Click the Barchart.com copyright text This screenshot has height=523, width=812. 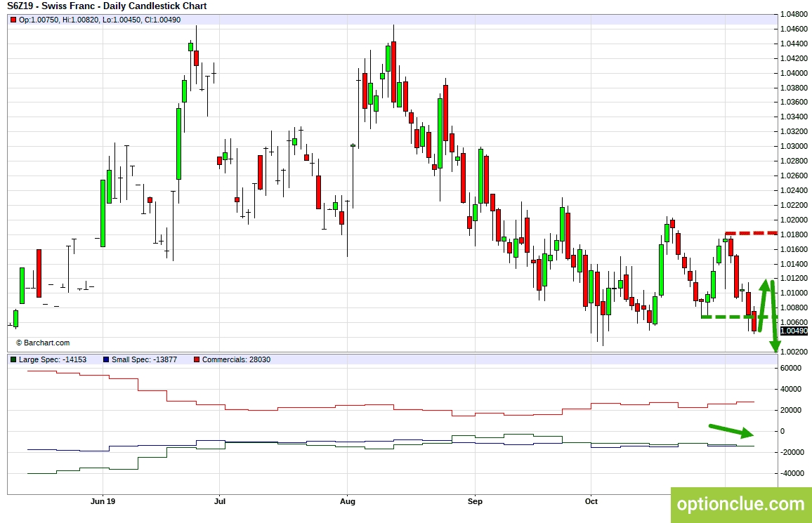coord(43,343)
